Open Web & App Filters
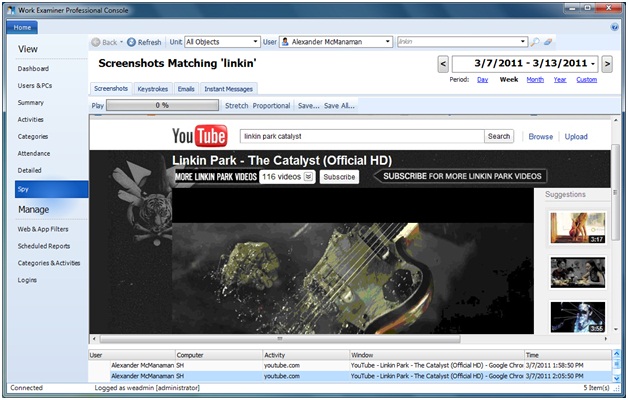This screenshot has height=400, width=628. click(43, 229)
